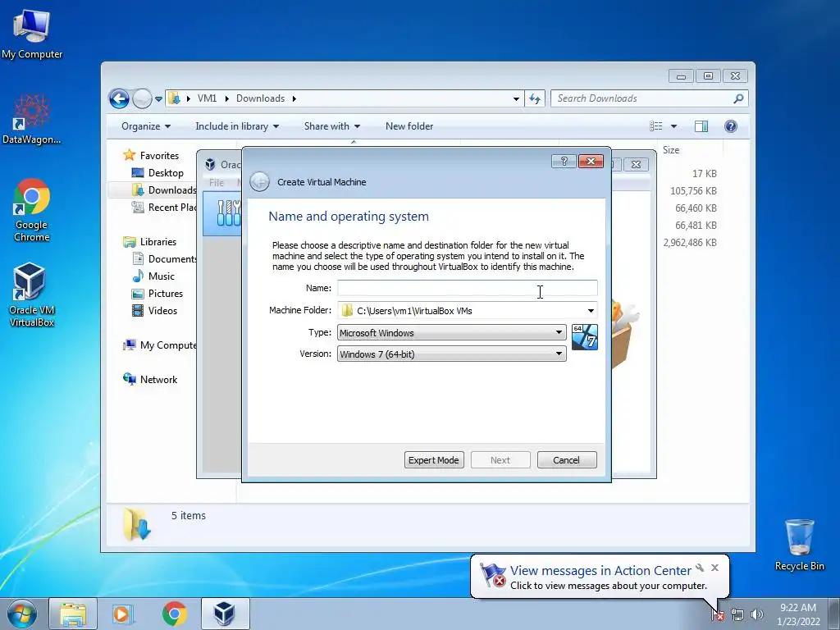
Task: Switch to Chrome in the taskbar
Action: [x=174, y=614]
